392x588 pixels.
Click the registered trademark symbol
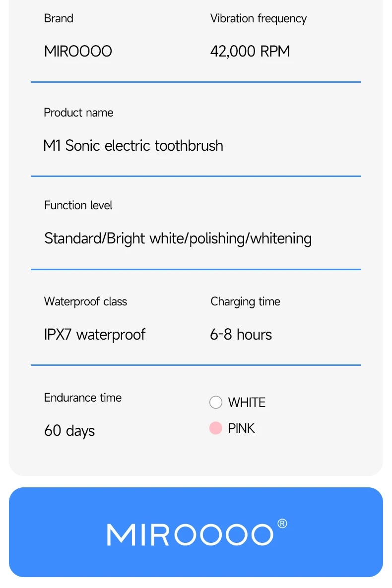pyautogui.click(x=282, y=524)
